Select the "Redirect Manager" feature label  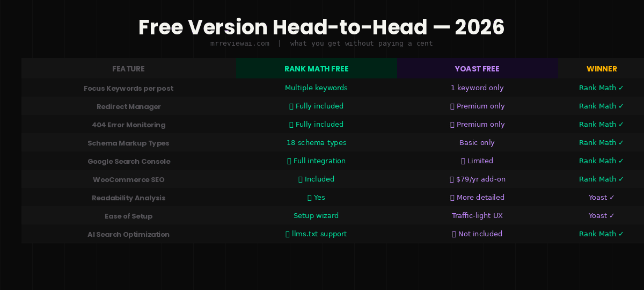point(129,106)
